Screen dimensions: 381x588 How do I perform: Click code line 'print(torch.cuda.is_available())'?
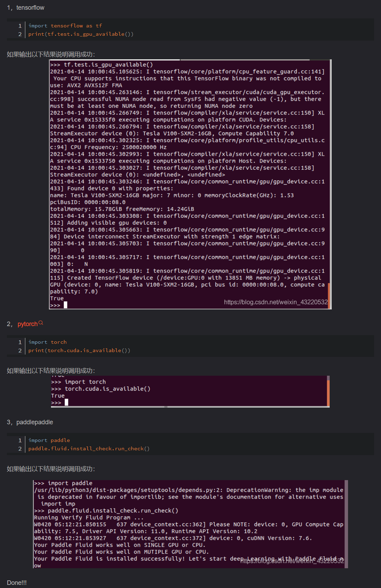[79, 350]
